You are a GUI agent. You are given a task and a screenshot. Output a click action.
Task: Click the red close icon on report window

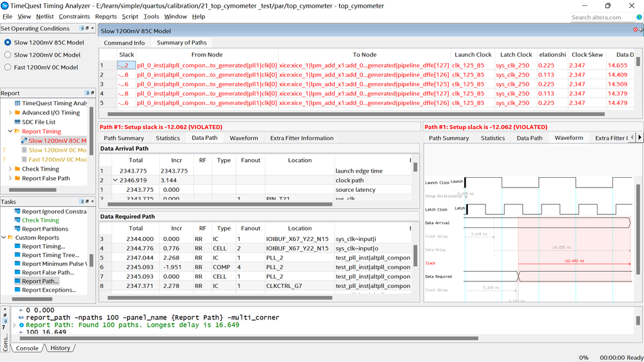click(x=636, y=30)
